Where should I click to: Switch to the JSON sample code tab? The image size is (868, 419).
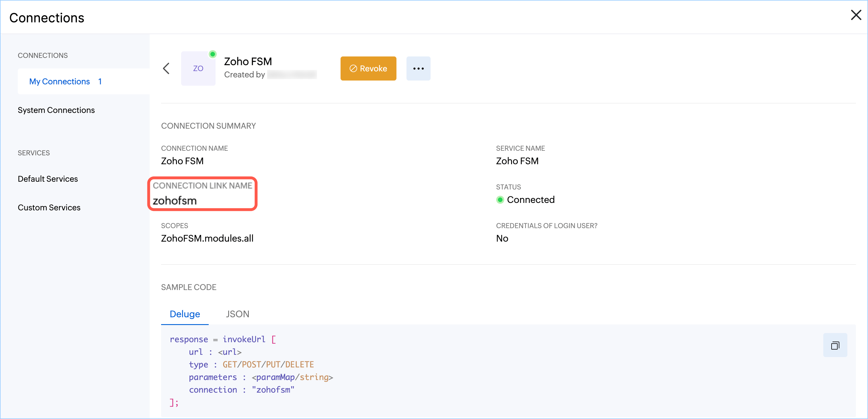point(237,314)
